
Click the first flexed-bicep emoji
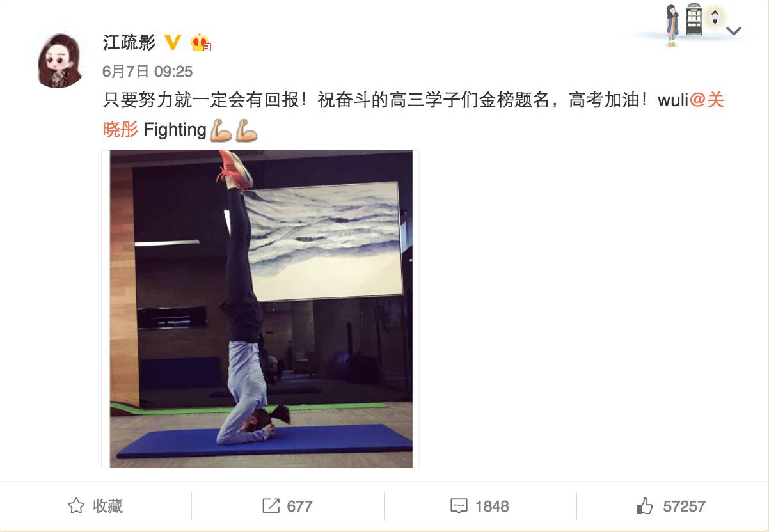(x=221, y=130)
